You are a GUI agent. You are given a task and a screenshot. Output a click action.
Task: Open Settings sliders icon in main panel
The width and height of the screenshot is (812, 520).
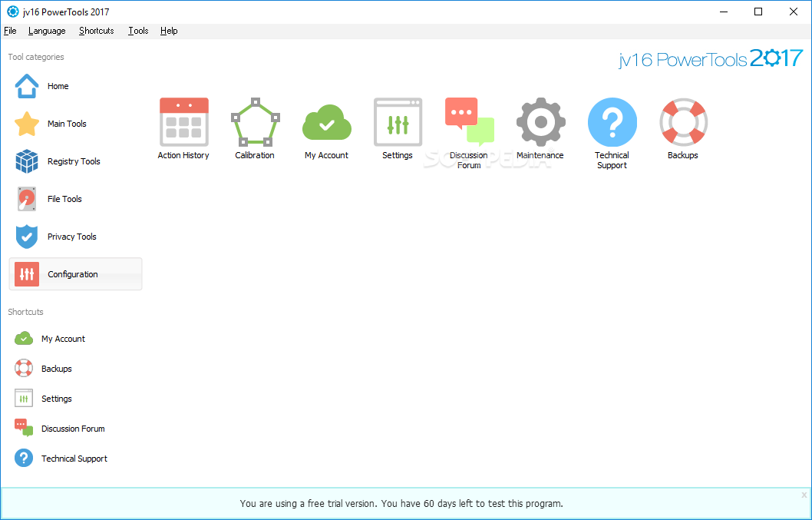point(398,122)
